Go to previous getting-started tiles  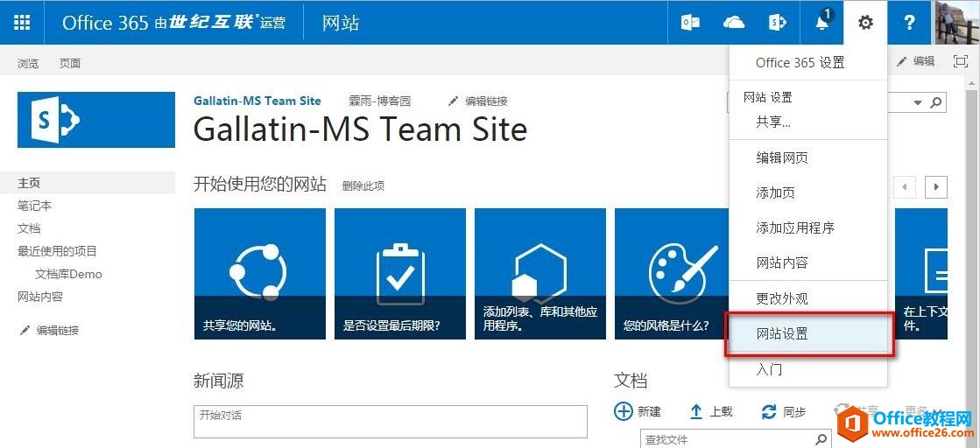point(905,187)
